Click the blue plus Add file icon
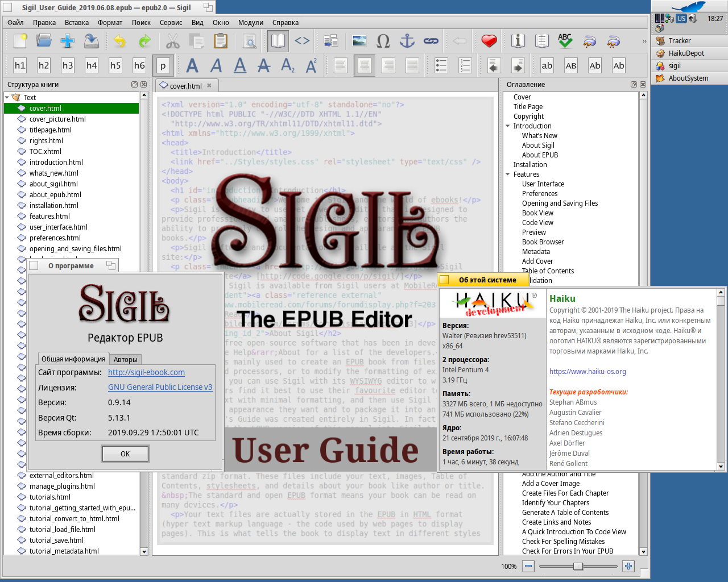This screenshot has width=728, height=582. (x=68, y=41)
